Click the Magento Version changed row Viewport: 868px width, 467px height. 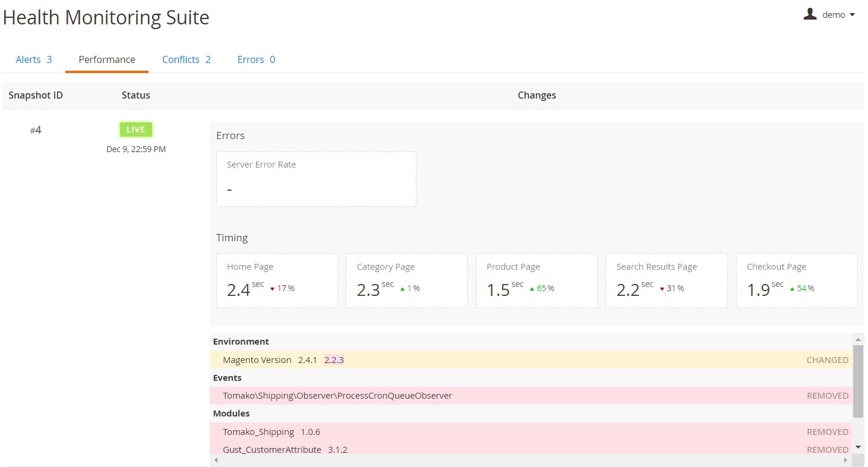point(531,360)
